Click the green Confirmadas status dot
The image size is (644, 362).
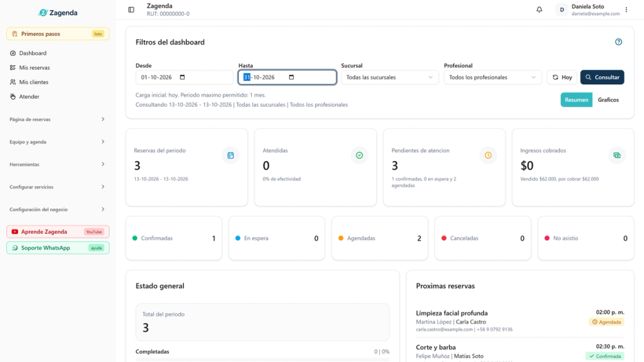point(135,238)
